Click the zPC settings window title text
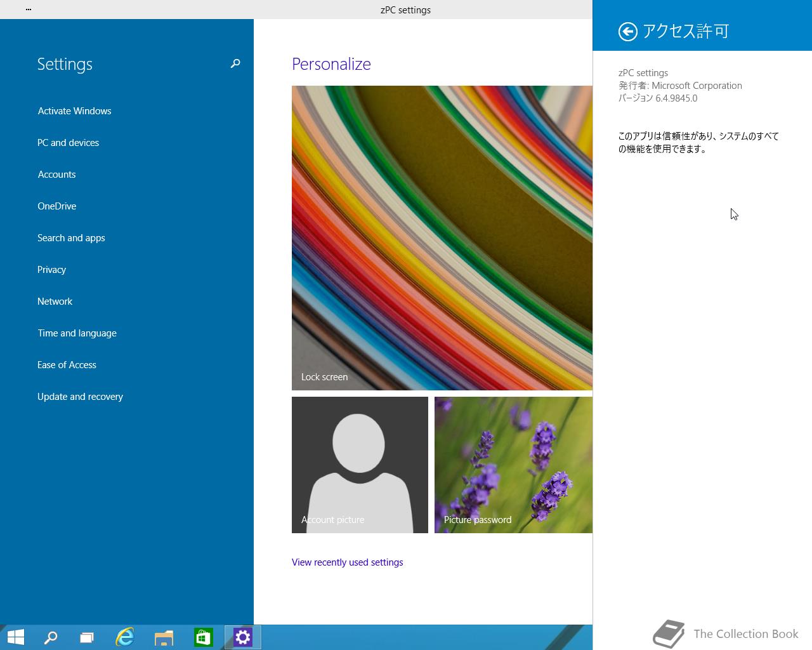 click(x=405, y=10)
